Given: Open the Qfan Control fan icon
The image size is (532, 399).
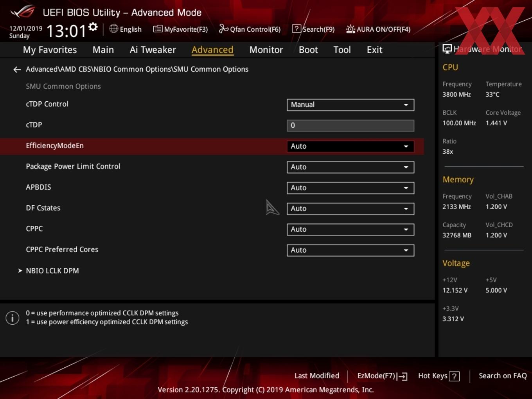Looking at the screenshot, I should click(223, 29).
